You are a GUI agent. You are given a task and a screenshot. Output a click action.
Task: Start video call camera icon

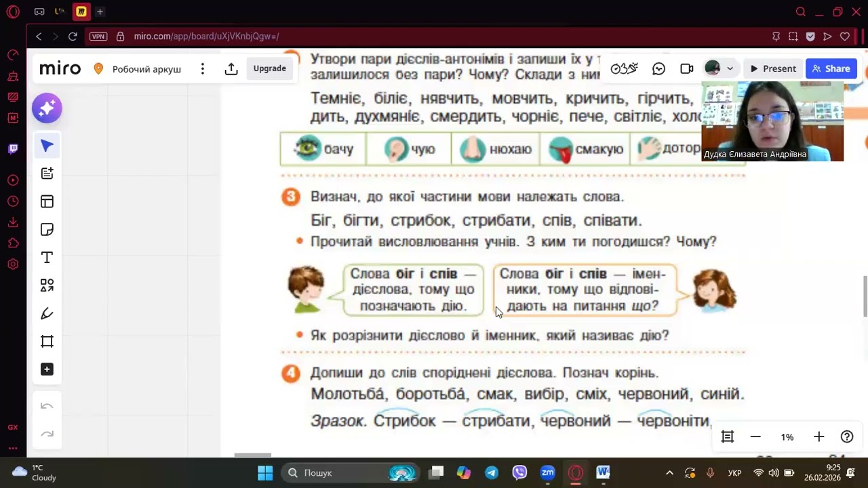click(687, 68)
